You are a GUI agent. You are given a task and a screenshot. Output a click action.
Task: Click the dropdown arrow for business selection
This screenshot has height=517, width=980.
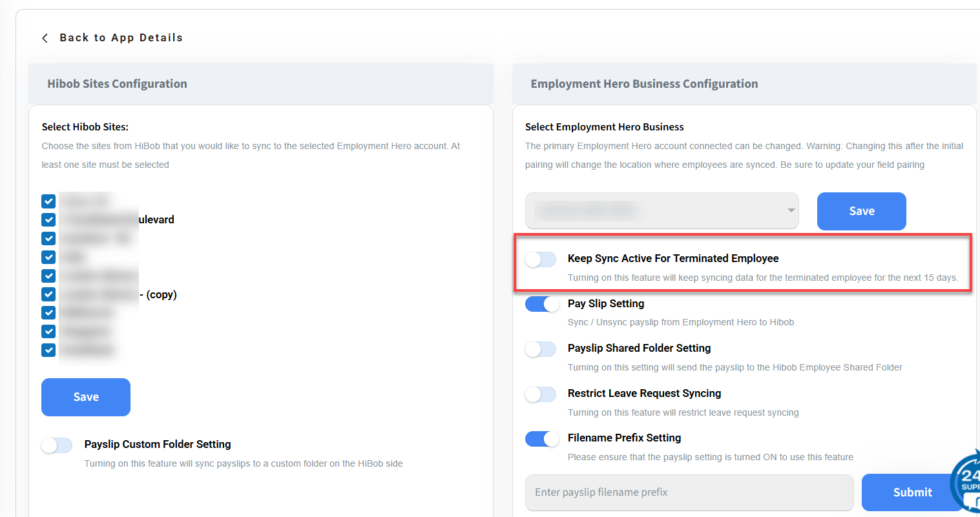tap(791, 210)
